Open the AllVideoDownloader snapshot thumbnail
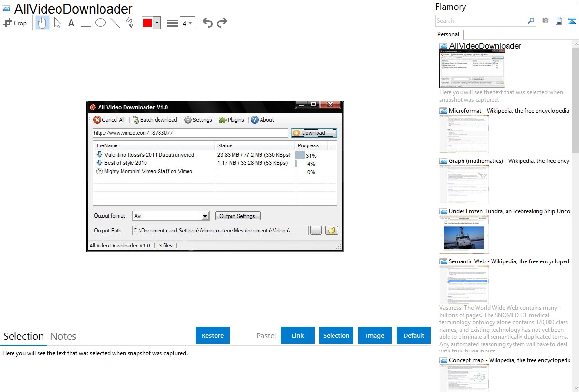 pos(472,69)
